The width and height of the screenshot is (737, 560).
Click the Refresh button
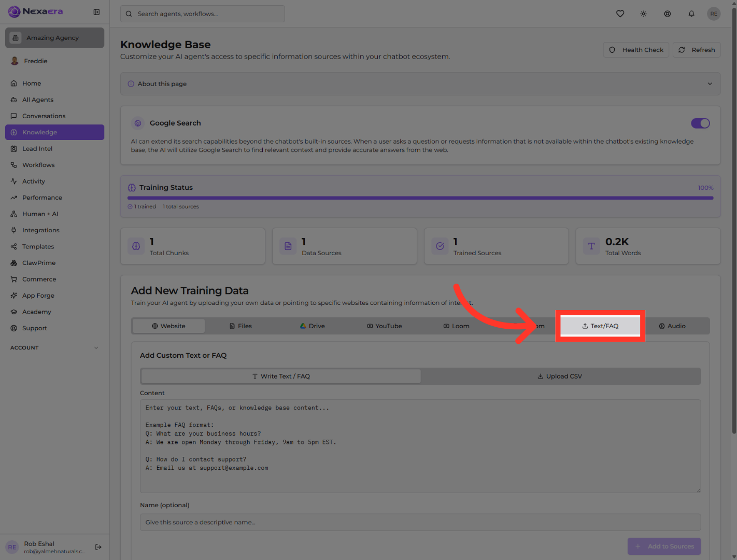(x=697, y=50)
